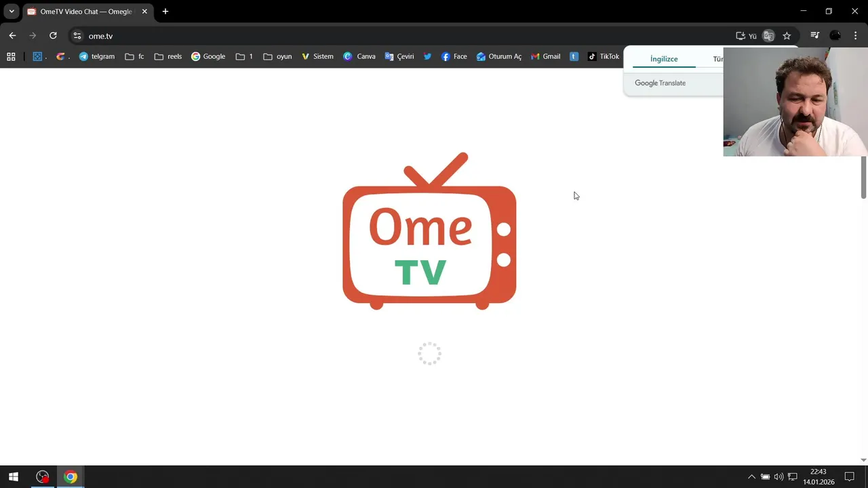
Task: Open the media controls icon
Action: click(x=815, y=36)
